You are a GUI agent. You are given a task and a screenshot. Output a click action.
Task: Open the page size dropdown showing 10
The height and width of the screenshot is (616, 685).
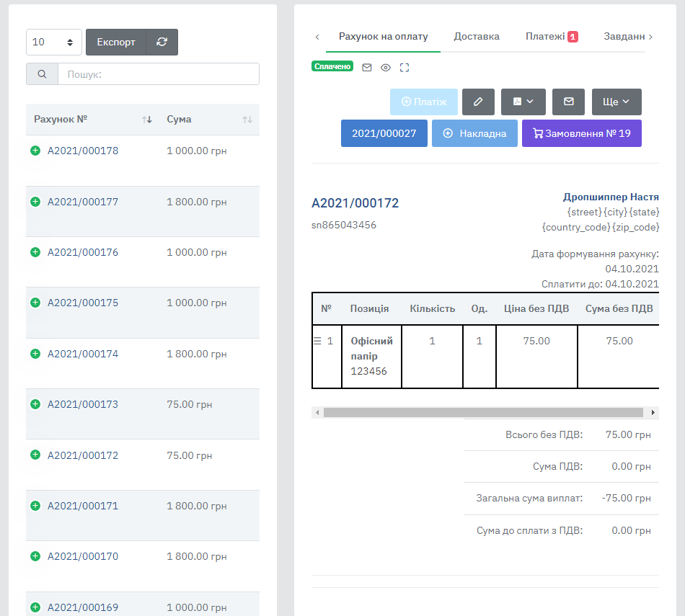tap(54, 42)
